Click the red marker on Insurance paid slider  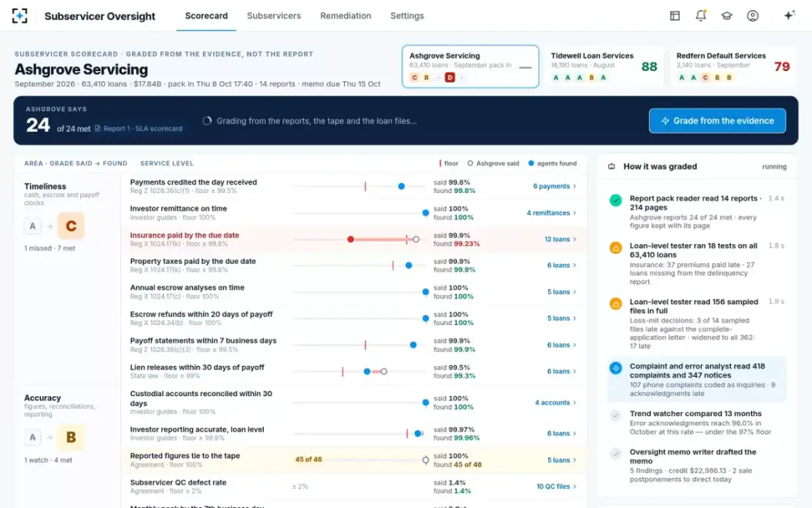tap(351, 239)
